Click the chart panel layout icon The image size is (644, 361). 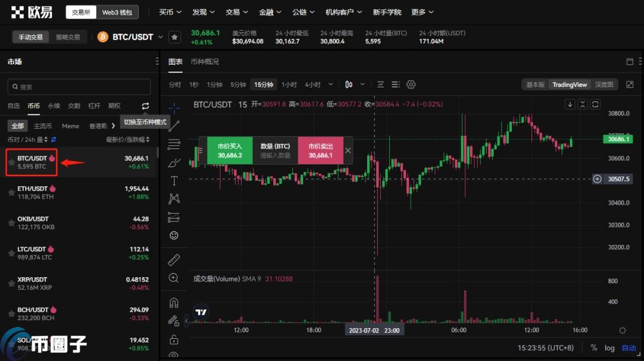pyautogui.click(x=630, y=62)
